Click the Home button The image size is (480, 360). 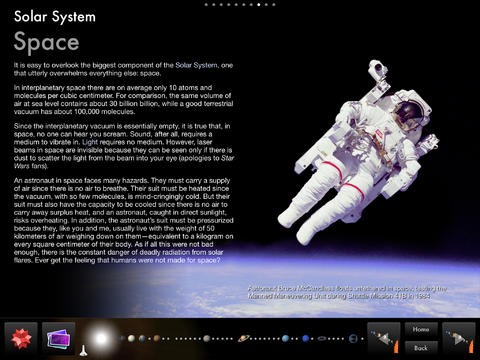(x=421, y=330)
